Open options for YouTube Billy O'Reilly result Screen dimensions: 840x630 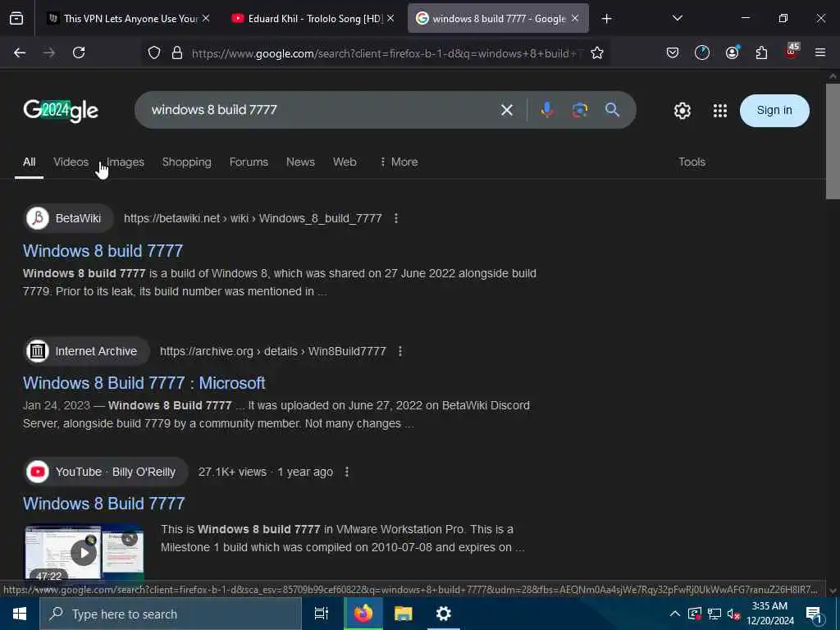tap(347, 472)
